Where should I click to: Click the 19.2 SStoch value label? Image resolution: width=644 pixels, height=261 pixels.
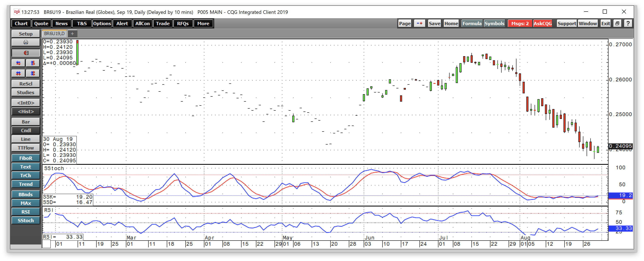pos(620,195)
